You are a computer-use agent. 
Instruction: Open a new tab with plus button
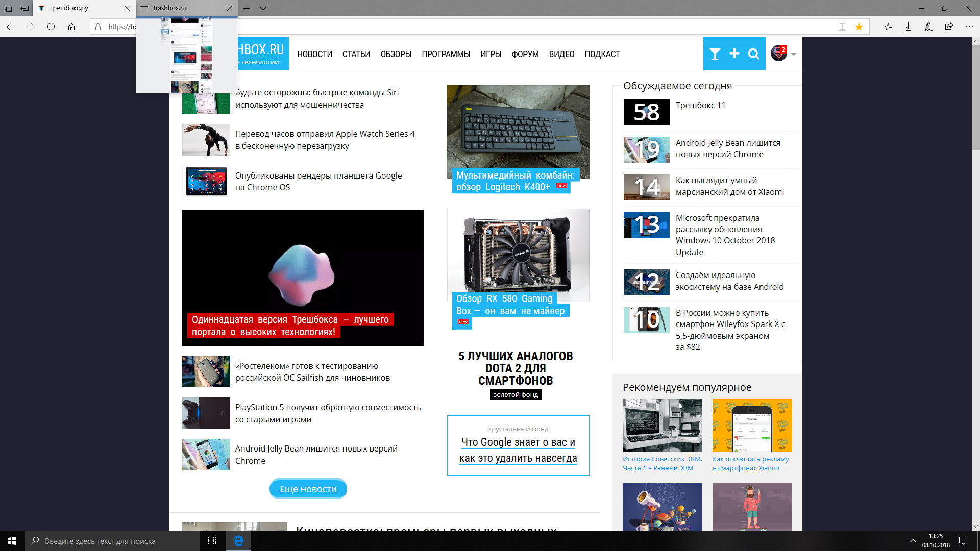[x=247, y=8]
